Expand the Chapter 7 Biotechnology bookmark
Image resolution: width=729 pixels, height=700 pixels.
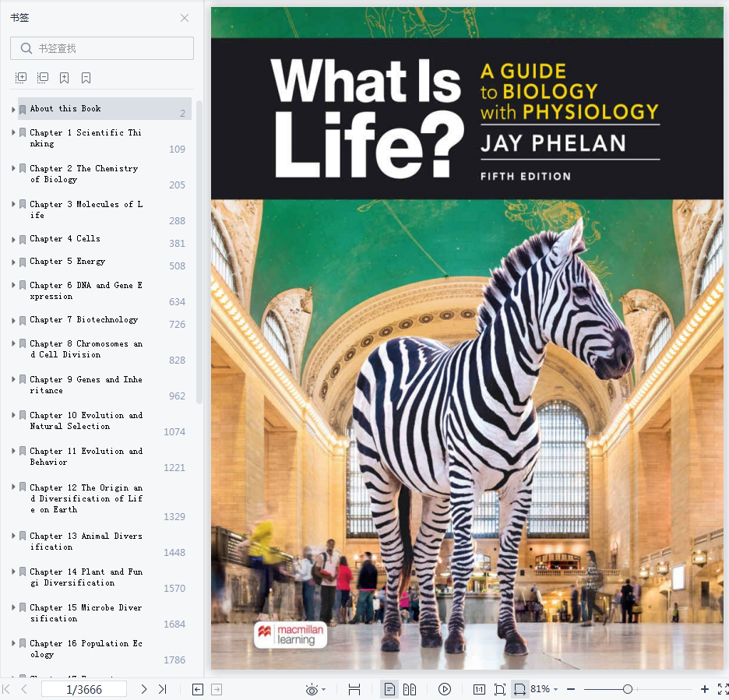click(13, 320)
